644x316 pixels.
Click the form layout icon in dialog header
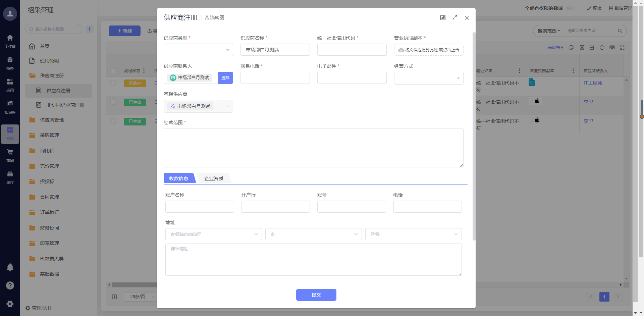click(x=443, y=17)
